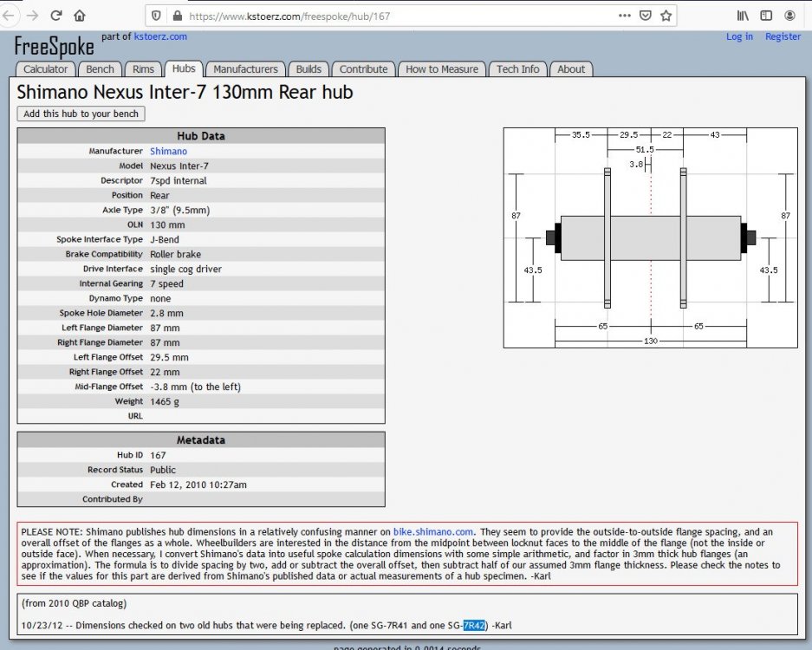Open the Rims tab
This screenshot has height=650, width=812.
[x=143, y=68]
